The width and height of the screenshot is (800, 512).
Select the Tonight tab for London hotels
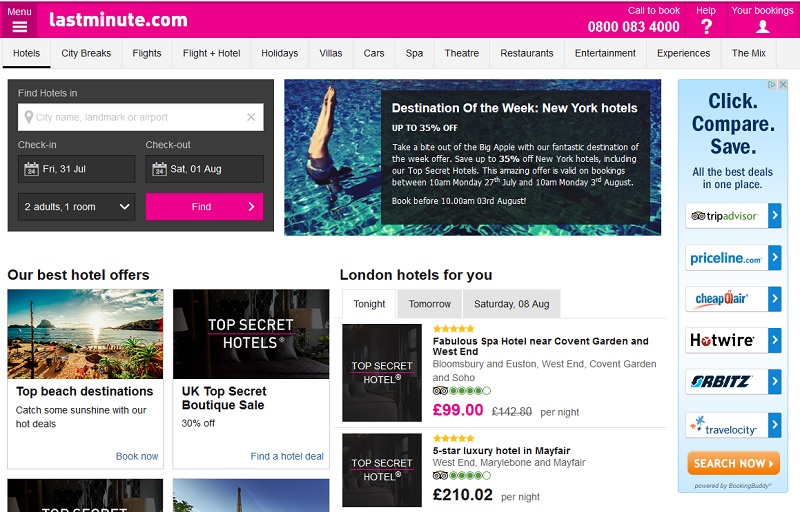(369, 304)
